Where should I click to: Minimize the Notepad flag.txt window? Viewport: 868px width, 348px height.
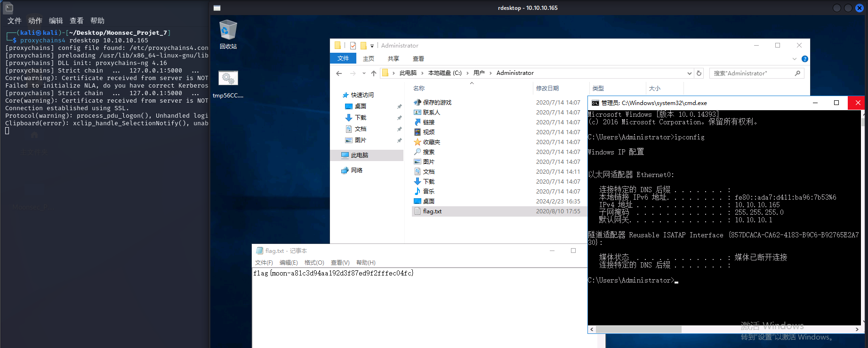[552, 251]
